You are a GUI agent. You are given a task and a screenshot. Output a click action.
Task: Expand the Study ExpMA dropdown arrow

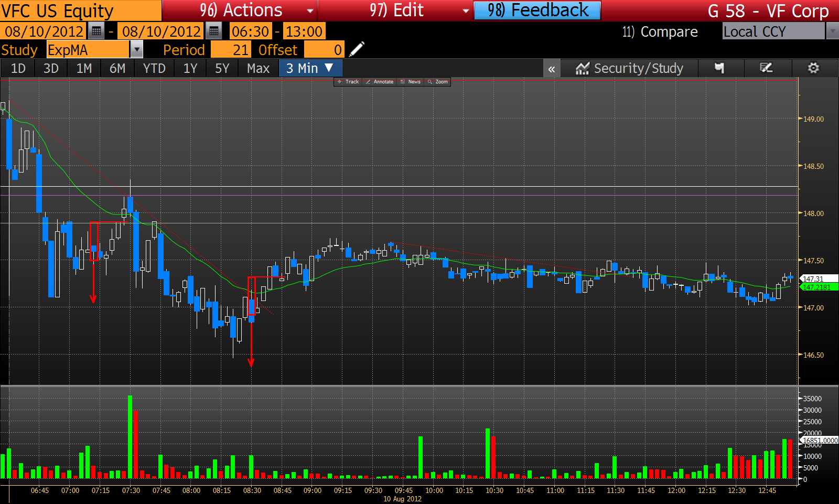tap(136, 50)
